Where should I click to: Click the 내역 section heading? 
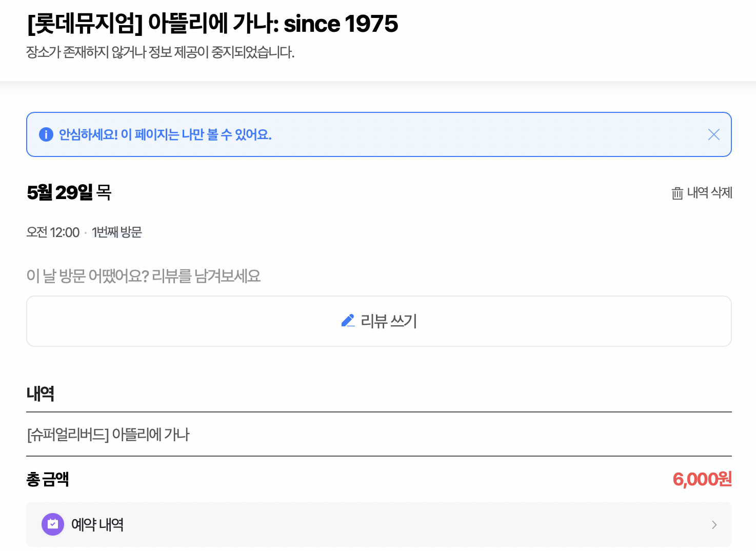pyautogui.click(x=41, y=393)
